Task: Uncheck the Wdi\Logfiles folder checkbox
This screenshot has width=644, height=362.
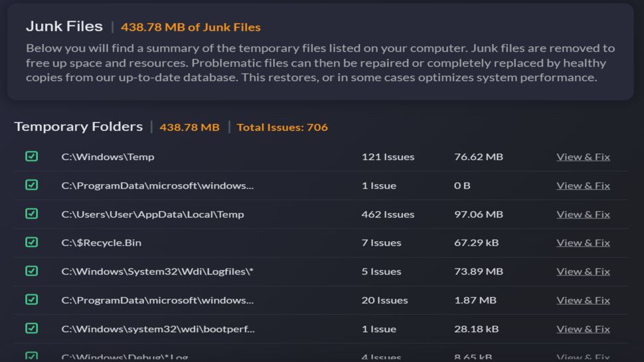Action: tap(31, 271)
